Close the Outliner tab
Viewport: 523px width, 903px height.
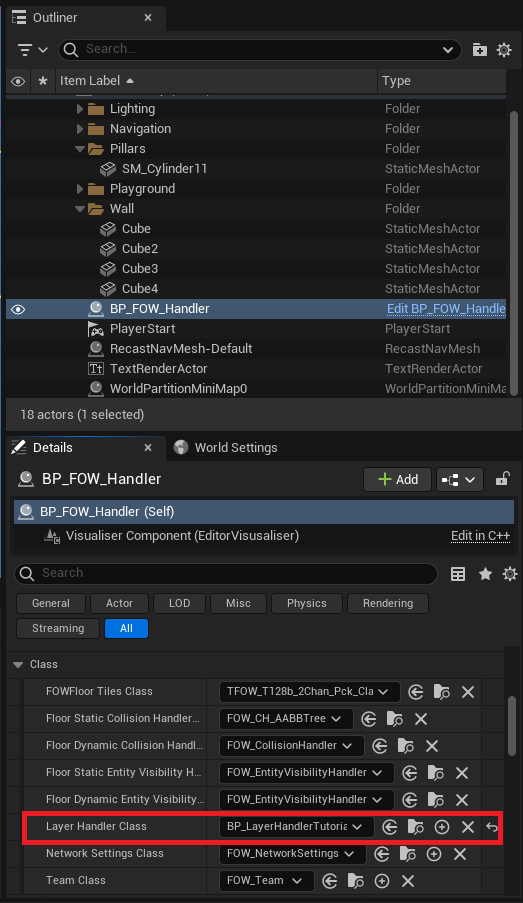pos(148,18)
